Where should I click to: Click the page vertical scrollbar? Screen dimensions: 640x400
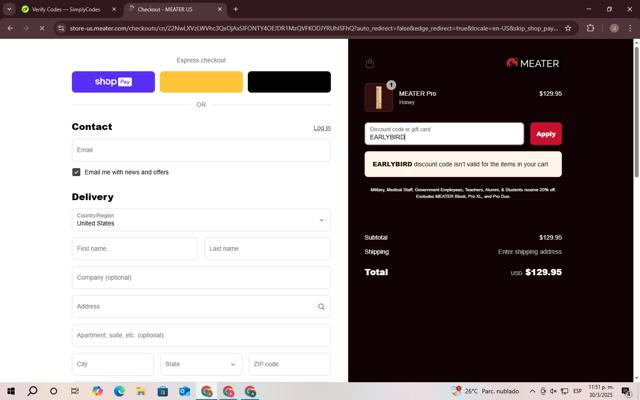tap(636, 112)
